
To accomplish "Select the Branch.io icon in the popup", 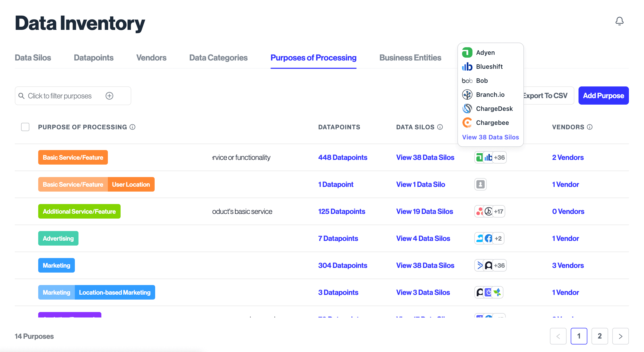I will (467, 94).
